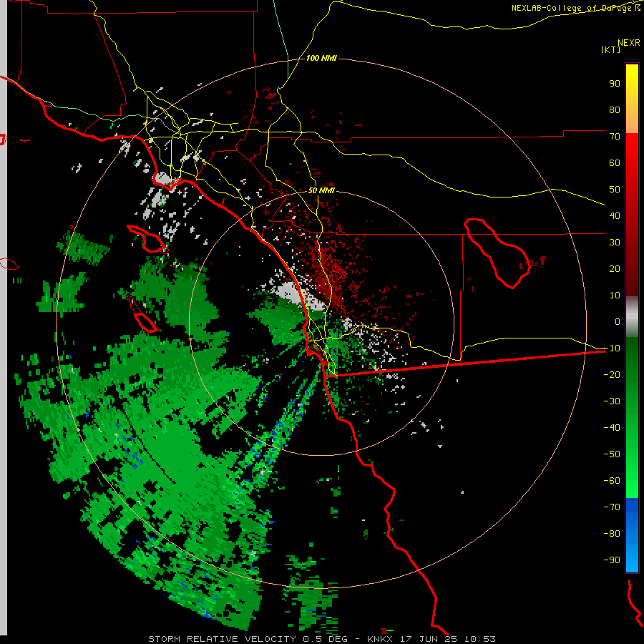Pick the yellow segment of velocity color bar
Image resolution: width=644 pixels, height=644 pixels.
pyautogui.click(x=632, y=99)
